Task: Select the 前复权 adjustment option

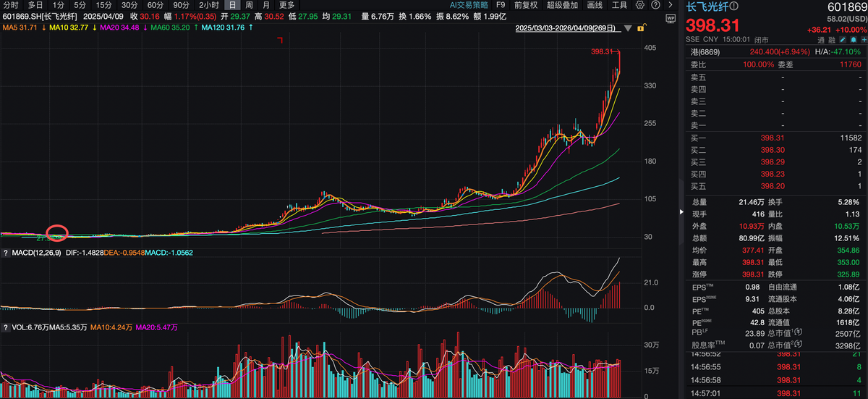Action: click(524, 5)
